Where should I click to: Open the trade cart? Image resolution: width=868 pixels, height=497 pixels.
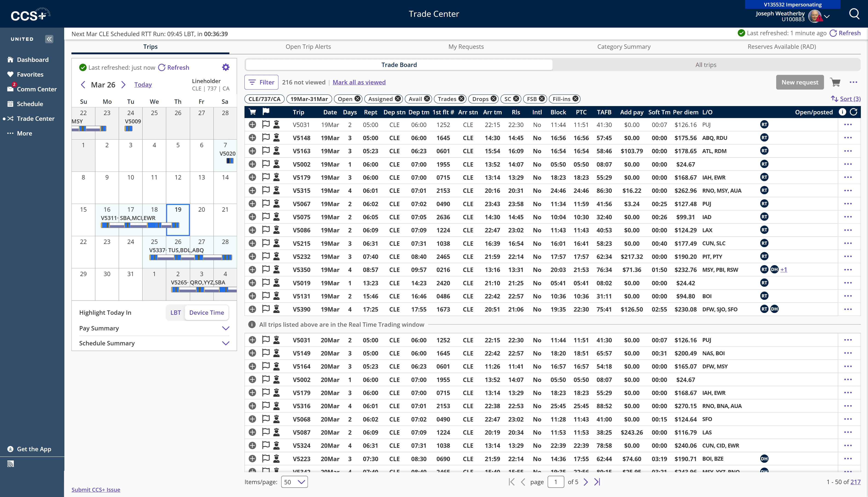835,82
